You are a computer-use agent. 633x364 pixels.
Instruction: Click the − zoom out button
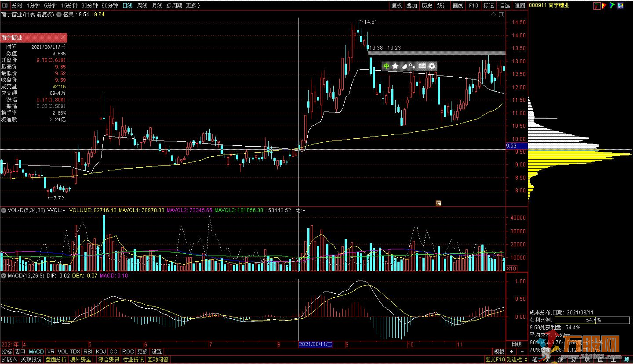pos(522,352)
